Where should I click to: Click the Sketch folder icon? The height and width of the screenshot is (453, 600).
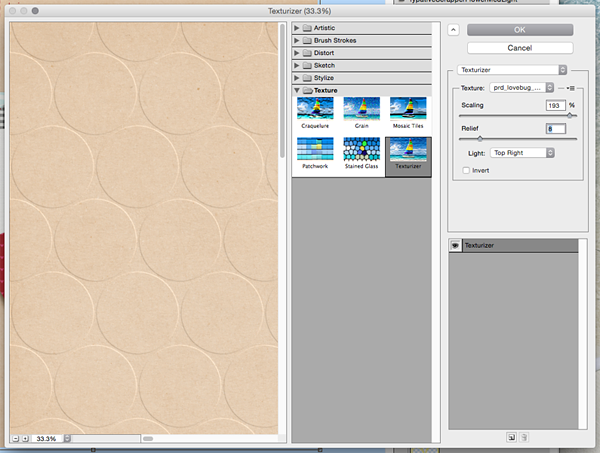pos(307,65)
